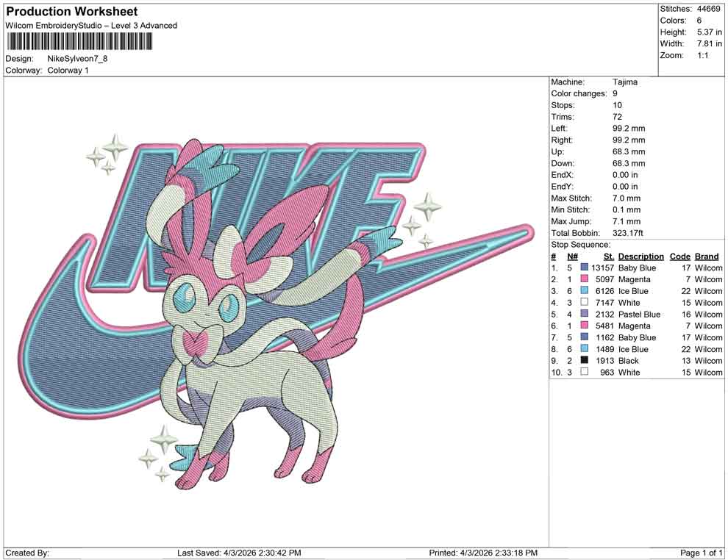Screen dimensions: 728x560
Task: Click the Code column header
Action: [680, 256]
